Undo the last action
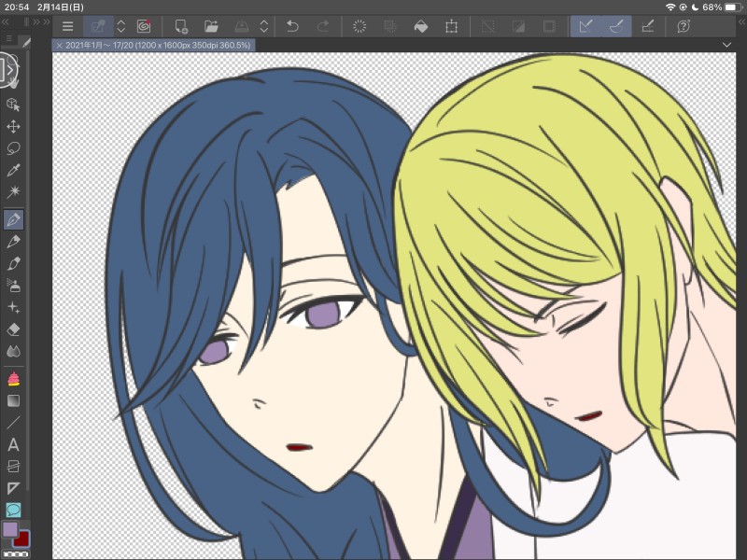Viewport: 747px width, 560px height. coord(292,26)
